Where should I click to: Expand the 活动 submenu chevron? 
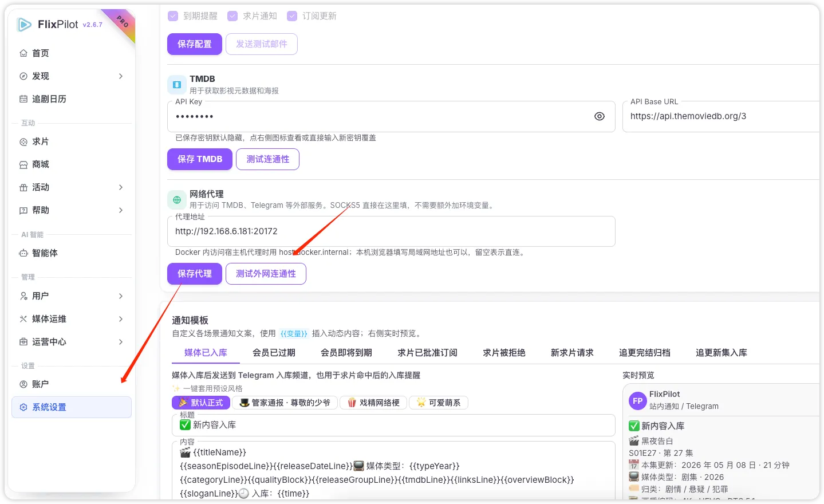pyautogui.click(x=121, y=187)
